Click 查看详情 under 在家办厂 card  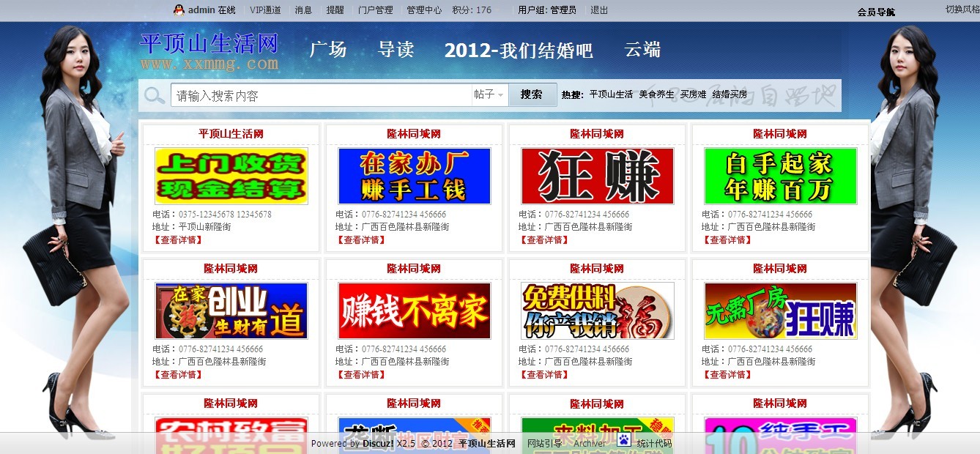360,240
